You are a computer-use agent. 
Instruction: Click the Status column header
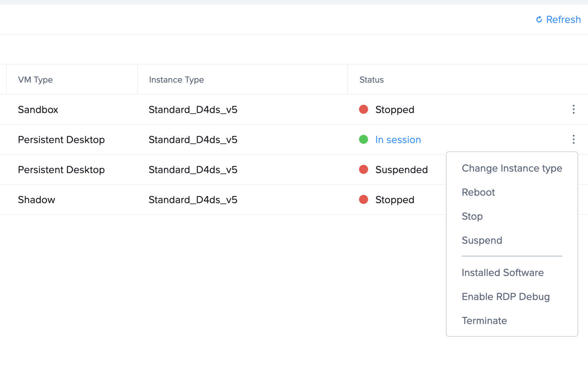pyautogui.click(x=371, y=80)
